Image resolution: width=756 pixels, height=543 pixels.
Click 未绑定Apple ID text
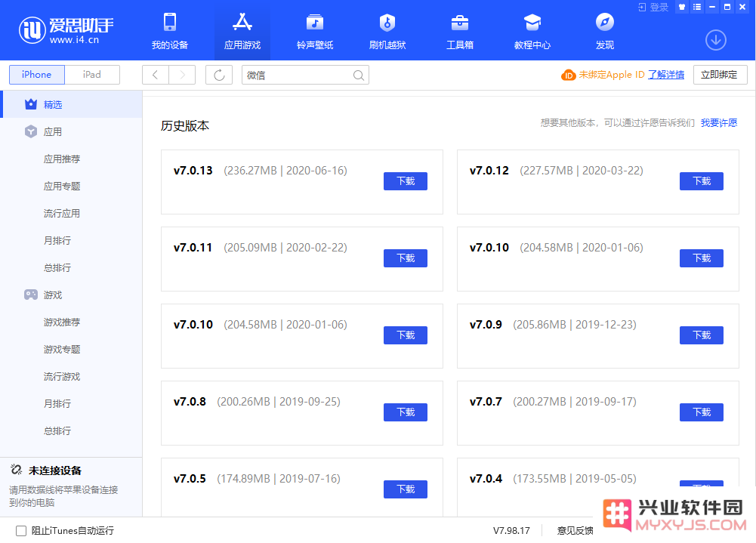point(611,75)
